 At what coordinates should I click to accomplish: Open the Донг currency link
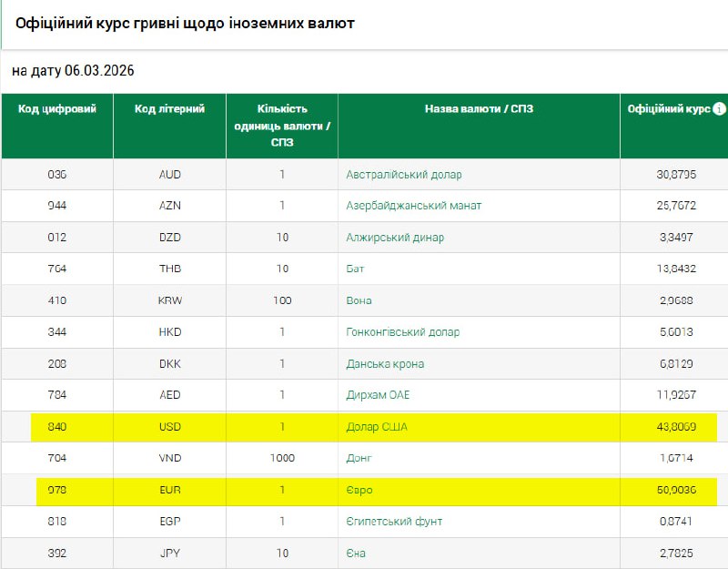(359, 459)
